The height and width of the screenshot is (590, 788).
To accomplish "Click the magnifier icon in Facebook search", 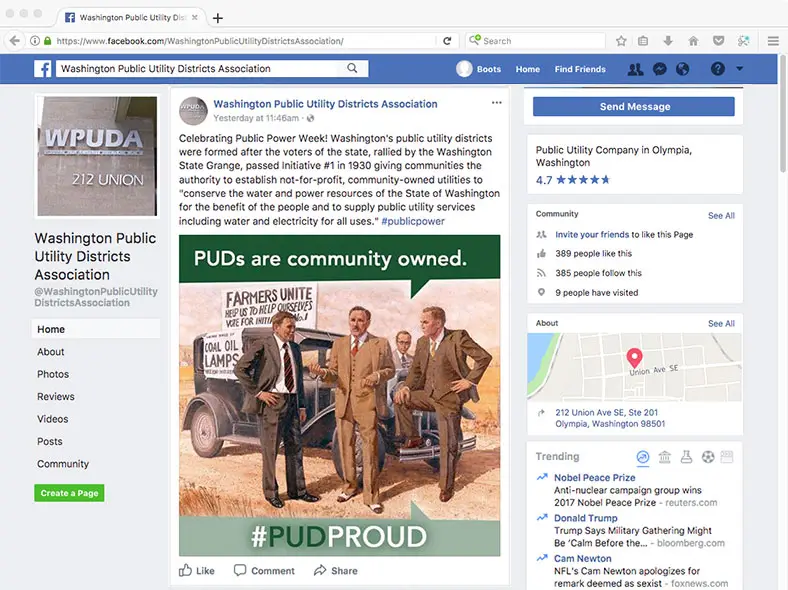I will pos(353,69).
